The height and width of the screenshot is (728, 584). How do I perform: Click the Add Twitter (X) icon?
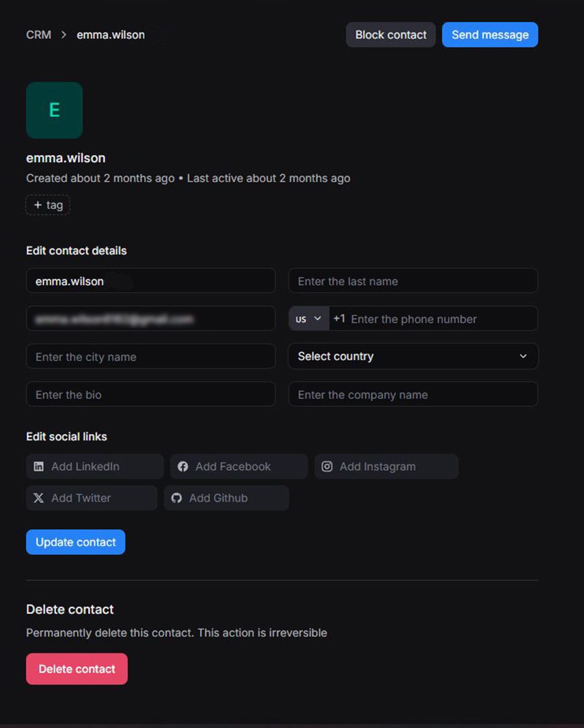pyautogui.click(x=38, y=498)
